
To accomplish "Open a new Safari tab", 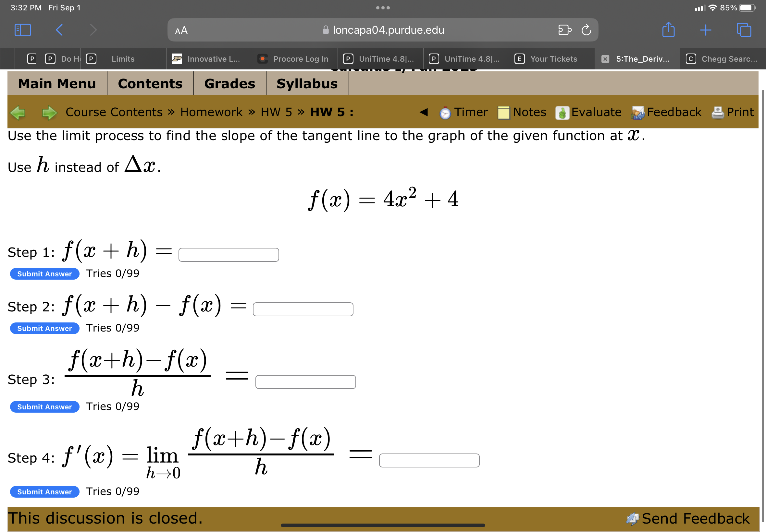I will pyautogui.click(x=706, y=30).
